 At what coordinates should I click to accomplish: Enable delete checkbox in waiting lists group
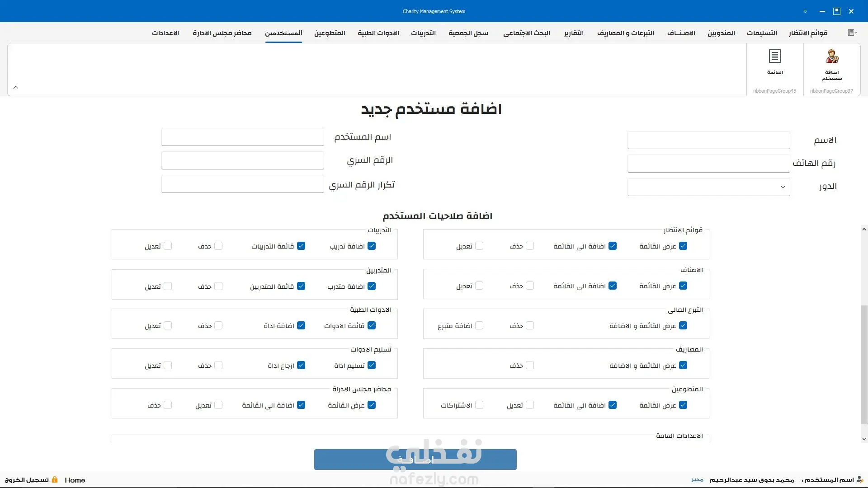530,246
